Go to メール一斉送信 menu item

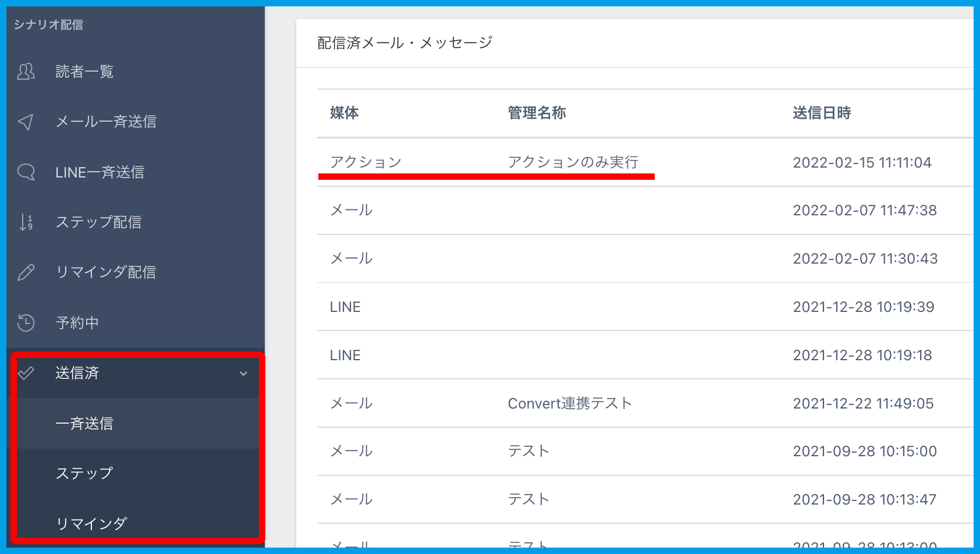coord(106,122)
